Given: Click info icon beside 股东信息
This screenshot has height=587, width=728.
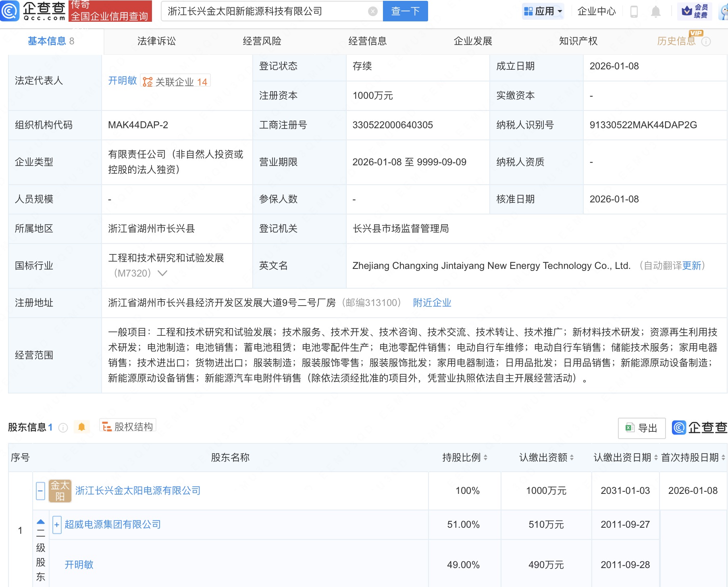Looking at the screenshot, I should [63, 428].
